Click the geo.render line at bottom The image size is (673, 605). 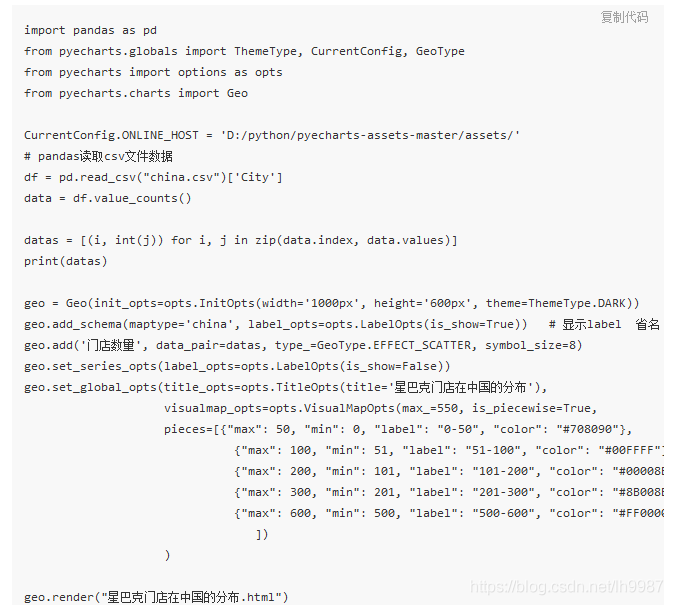tap(156, 597)
